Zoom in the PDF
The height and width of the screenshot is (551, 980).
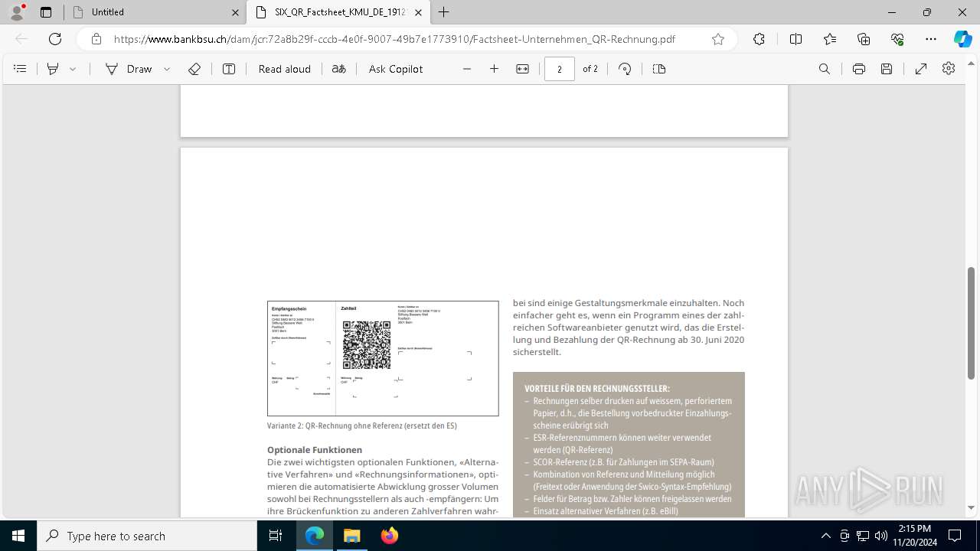(x=495, y=69)
